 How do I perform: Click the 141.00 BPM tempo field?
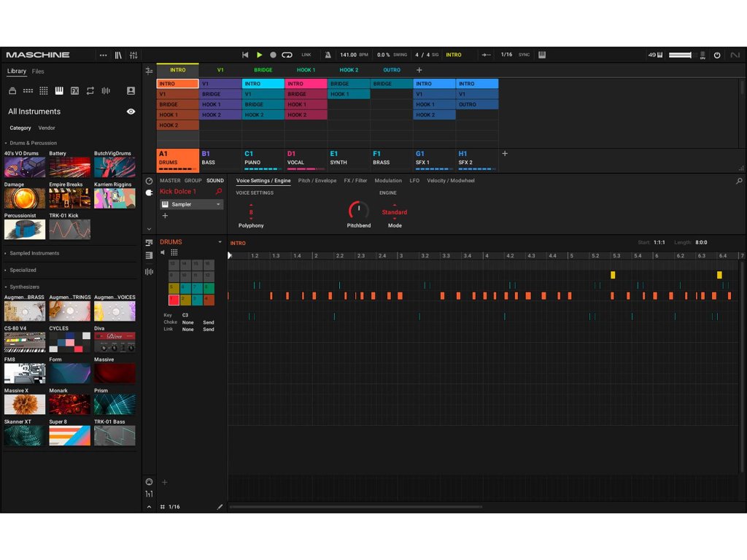(354, 55)
